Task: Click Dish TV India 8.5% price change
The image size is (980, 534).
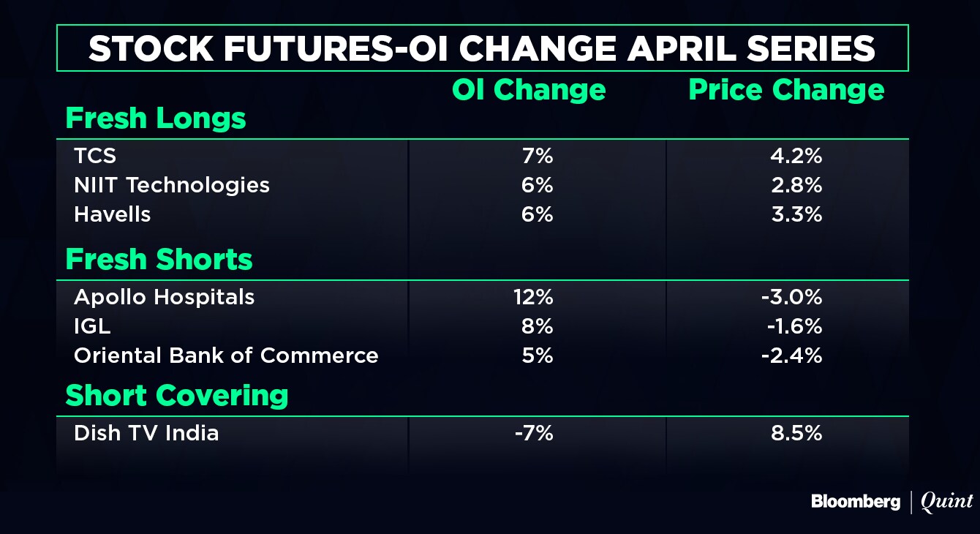Action: click(796, 433)
